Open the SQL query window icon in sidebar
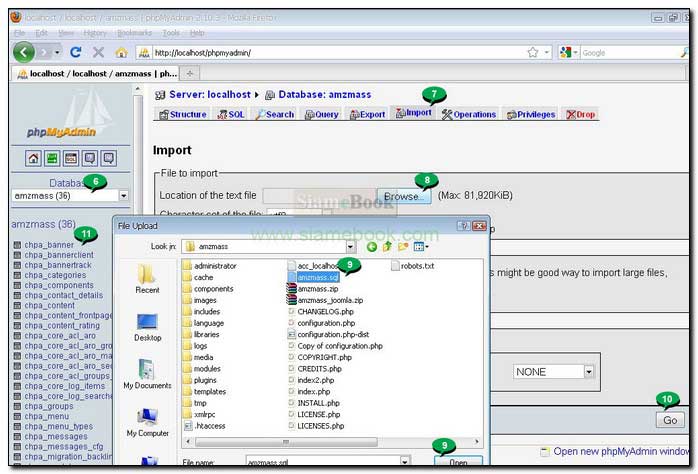The height and width of the screenshot is (474, 698). 71,158
